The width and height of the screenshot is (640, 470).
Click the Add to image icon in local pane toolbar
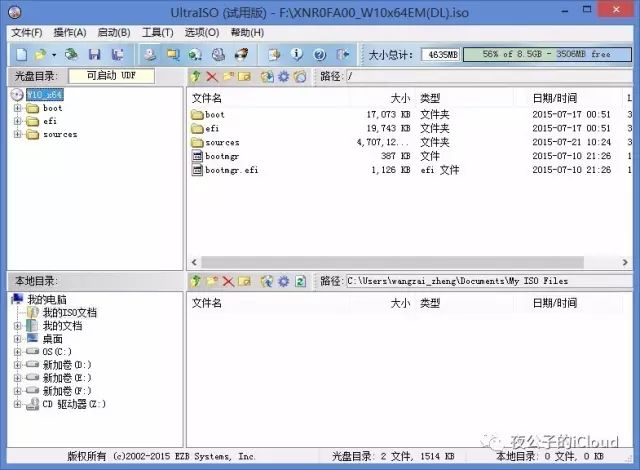coord(267,281)
